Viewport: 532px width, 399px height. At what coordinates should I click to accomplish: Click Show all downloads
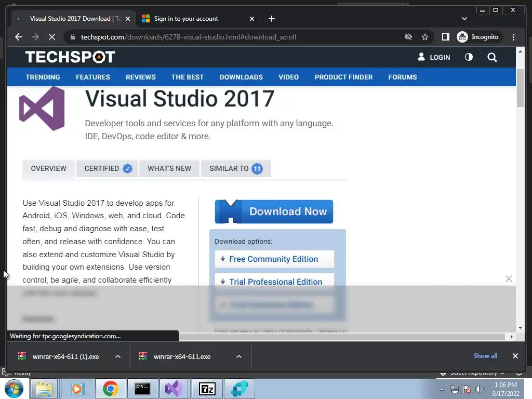[485, 355]
